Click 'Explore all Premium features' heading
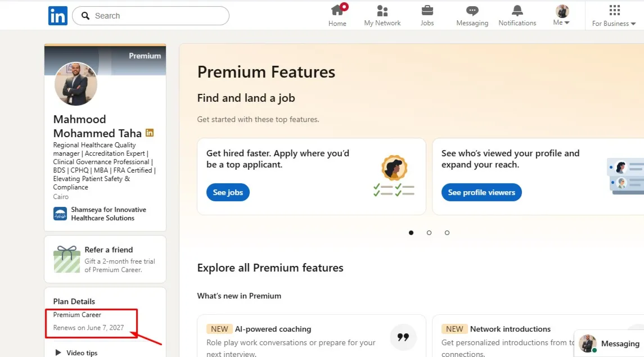Image resolution: width=644 pixels, height=357 pixels. (270, 268)
